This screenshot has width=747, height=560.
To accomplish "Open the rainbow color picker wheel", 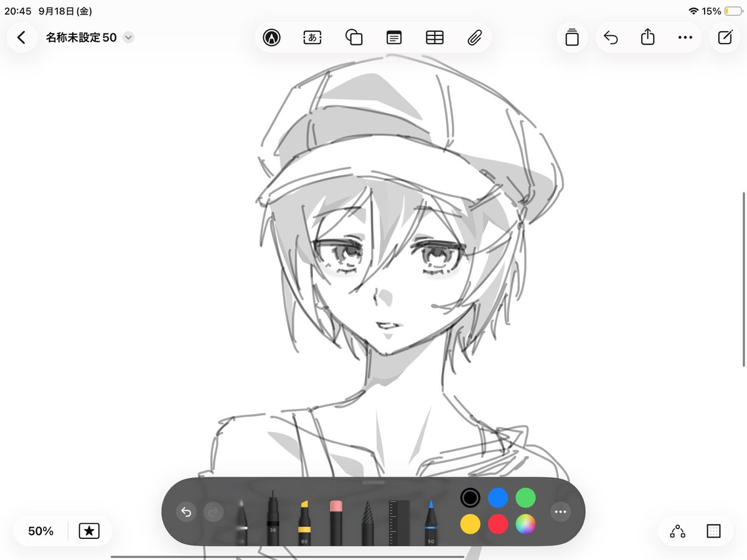I will 526,525.
